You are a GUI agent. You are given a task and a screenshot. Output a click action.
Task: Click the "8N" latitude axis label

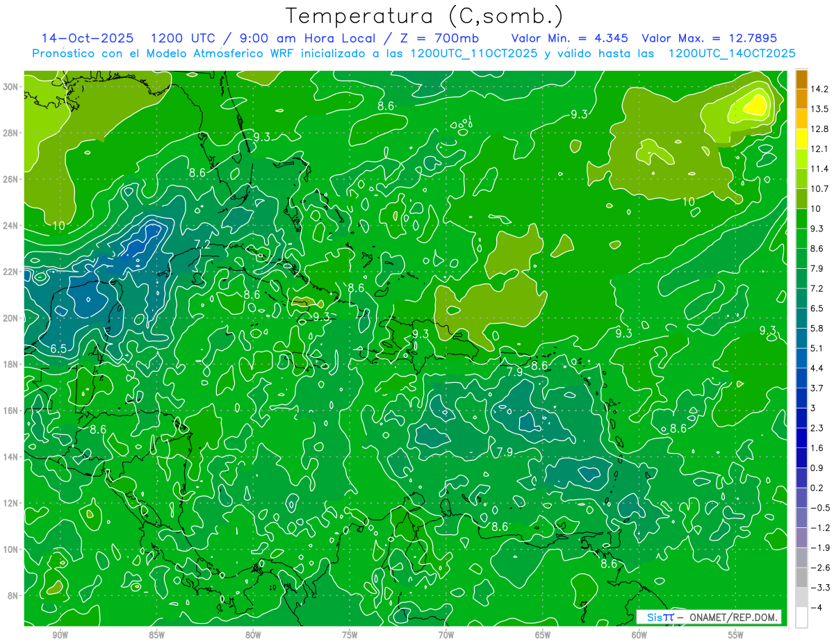(14, 596)
